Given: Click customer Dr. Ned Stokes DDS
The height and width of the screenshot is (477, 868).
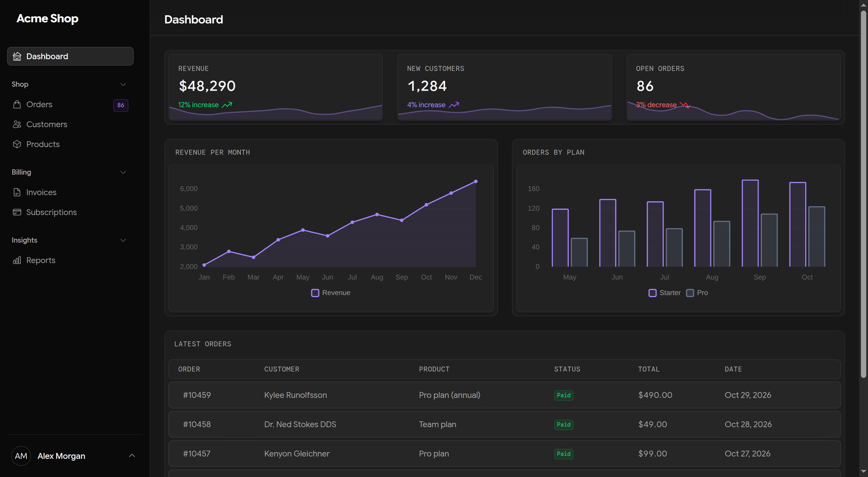Looking at the screenshot, I should (x=300, y=424).
